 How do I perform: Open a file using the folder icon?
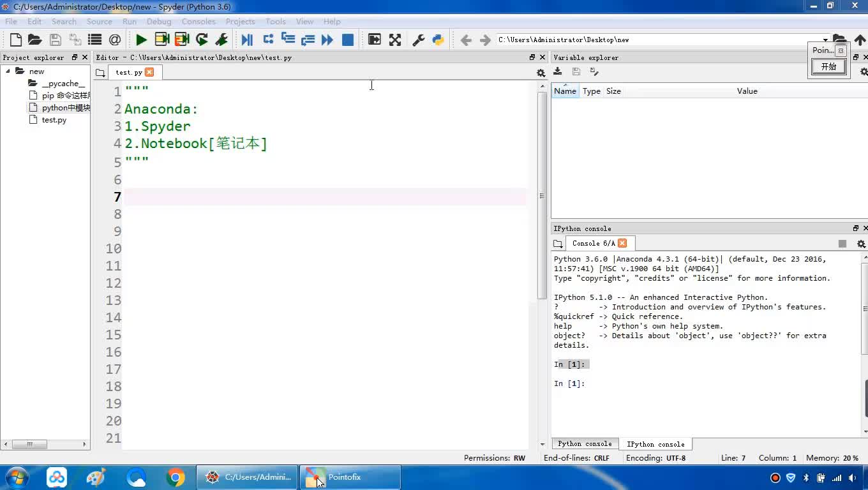(x=35, y=40)
